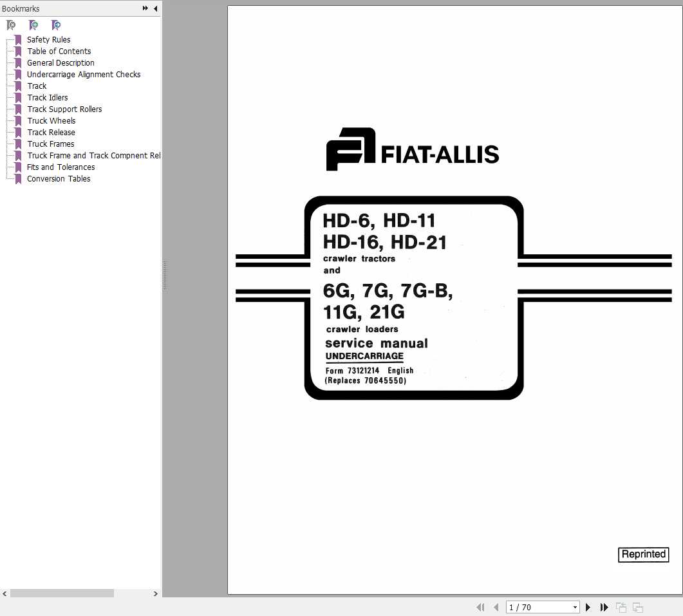Click the '6G, 7G, 7G-B,' model heading
The height and width of the screenshot is (616, 683).
(388, 291)
